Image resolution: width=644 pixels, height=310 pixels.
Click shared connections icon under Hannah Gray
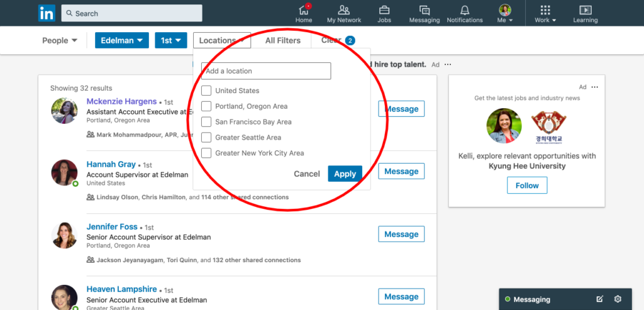[91, 197]
